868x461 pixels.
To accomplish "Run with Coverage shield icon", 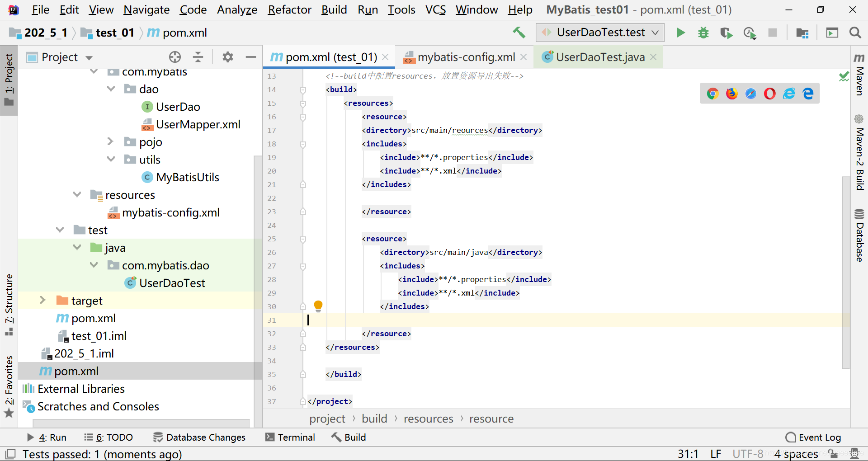I will tap(726, 33).
